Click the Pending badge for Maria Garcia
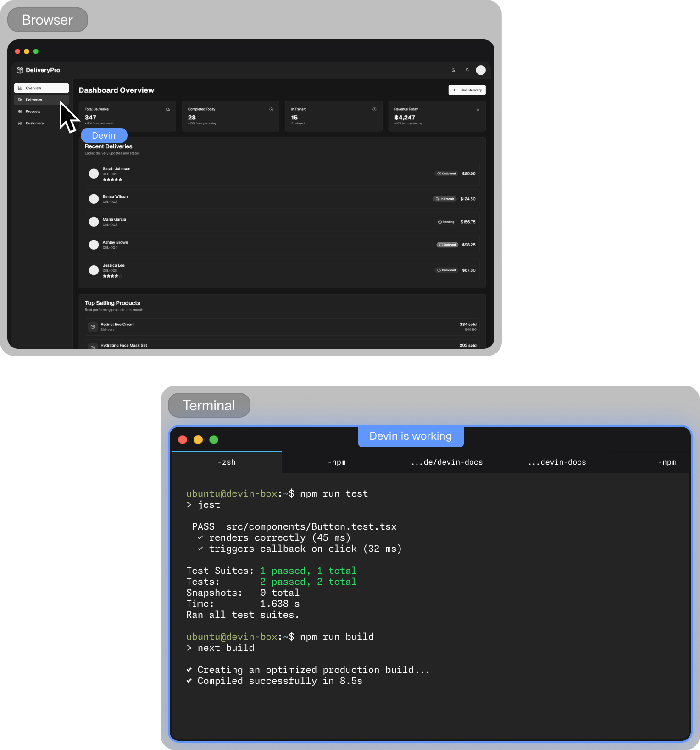This screenshot has width=700, height=750. (x=446, y=222)
